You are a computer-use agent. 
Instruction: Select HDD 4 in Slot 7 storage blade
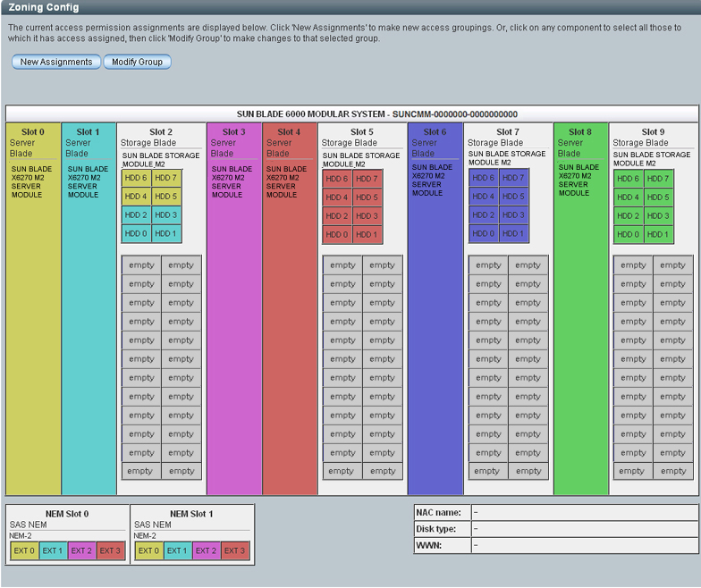pos(483,197)
